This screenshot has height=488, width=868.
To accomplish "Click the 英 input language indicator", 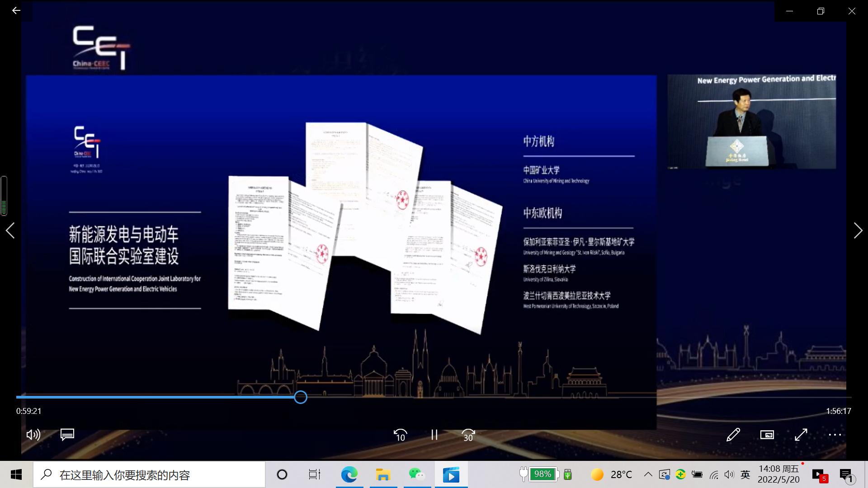I will 745,474.
